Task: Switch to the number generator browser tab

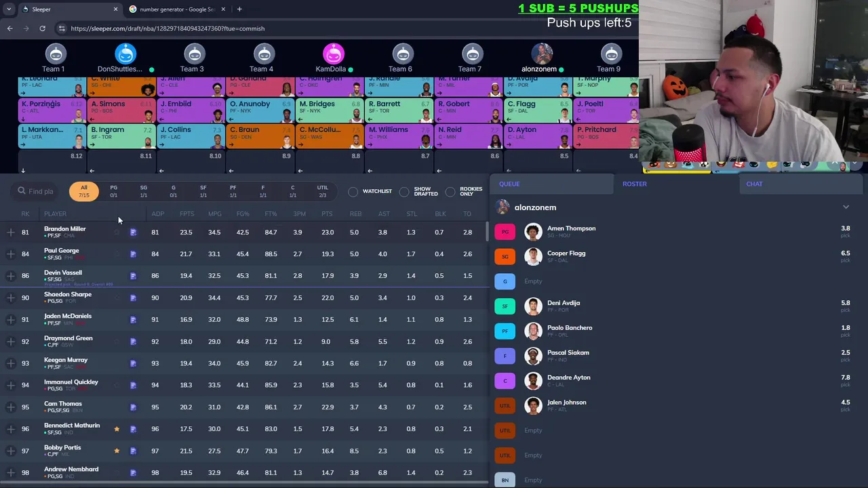Action: pos(176,9)
